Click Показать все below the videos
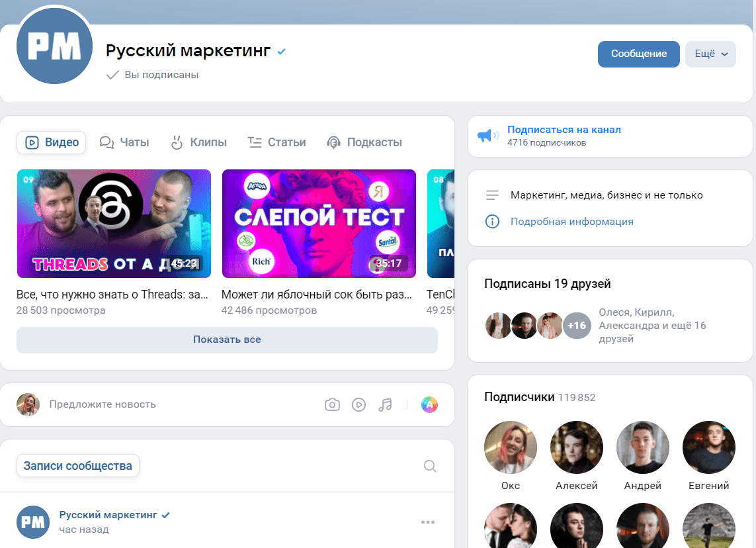Viewport: 756px width, 548px height. [x=227, y=340]
